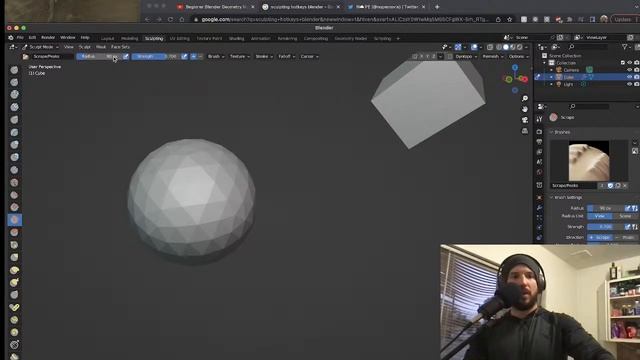The height and width of the screenshot is (360, 640).
Task: Open Options dropdown
Action: (x=518, y=56)
